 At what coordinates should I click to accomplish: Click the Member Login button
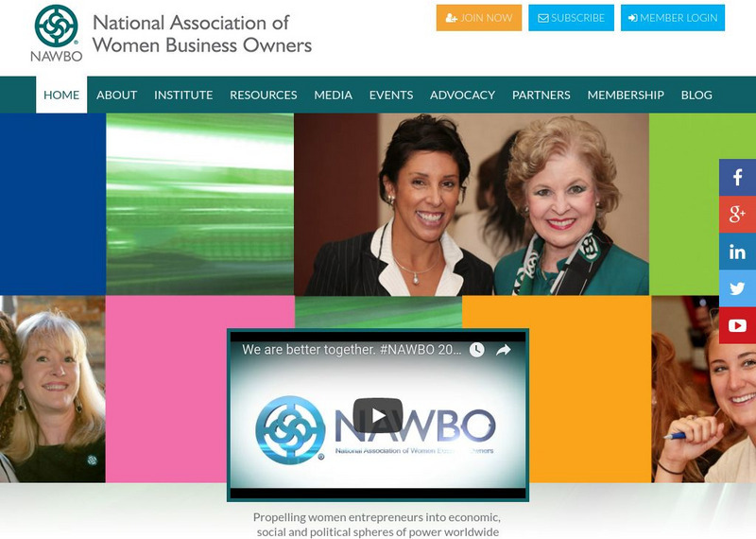[673, 18]
